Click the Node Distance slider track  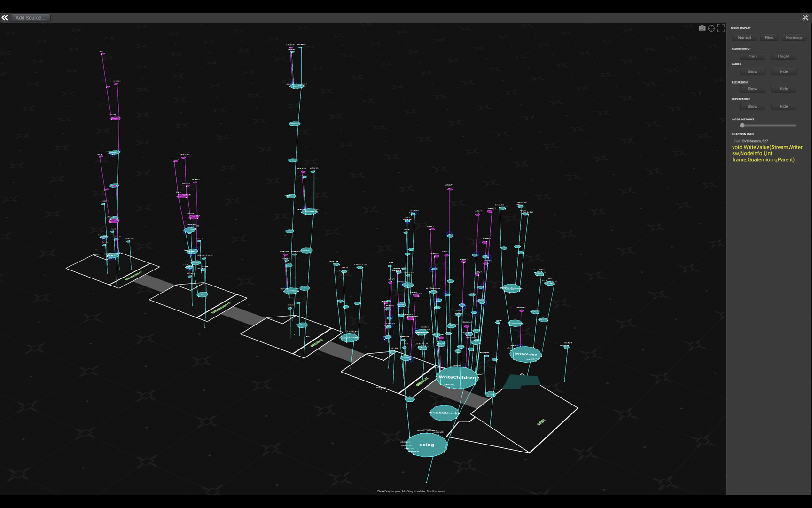coord(769,126)
